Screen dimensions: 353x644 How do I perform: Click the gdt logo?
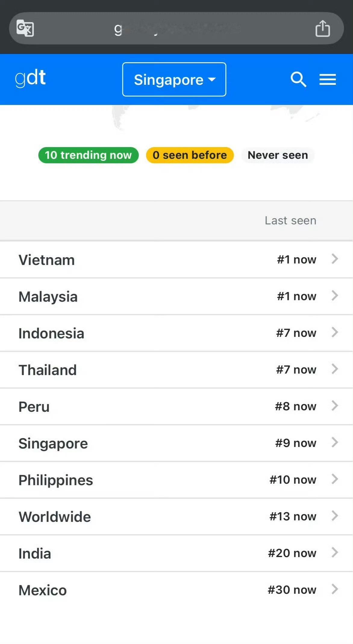pyautogui.click(x=30, y=78)
